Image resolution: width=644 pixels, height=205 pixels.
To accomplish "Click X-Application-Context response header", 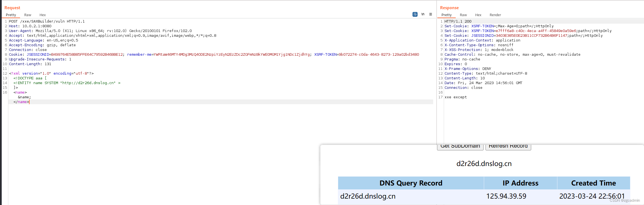I will pos(482,40).
